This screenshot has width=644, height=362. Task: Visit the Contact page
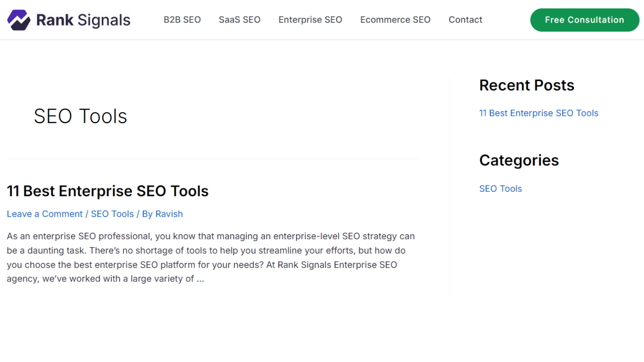(x=465, y=20)
